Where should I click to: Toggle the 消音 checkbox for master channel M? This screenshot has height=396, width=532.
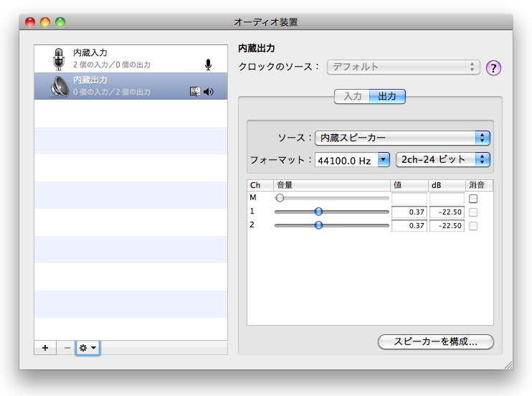pyautogui.click(x=473, y=198)
